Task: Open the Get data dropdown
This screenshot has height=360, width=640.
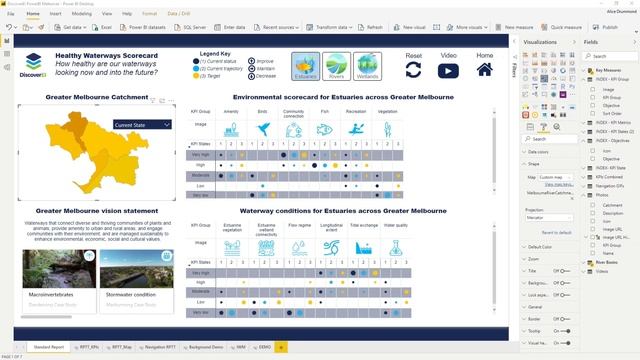Action: coord(70,27)
